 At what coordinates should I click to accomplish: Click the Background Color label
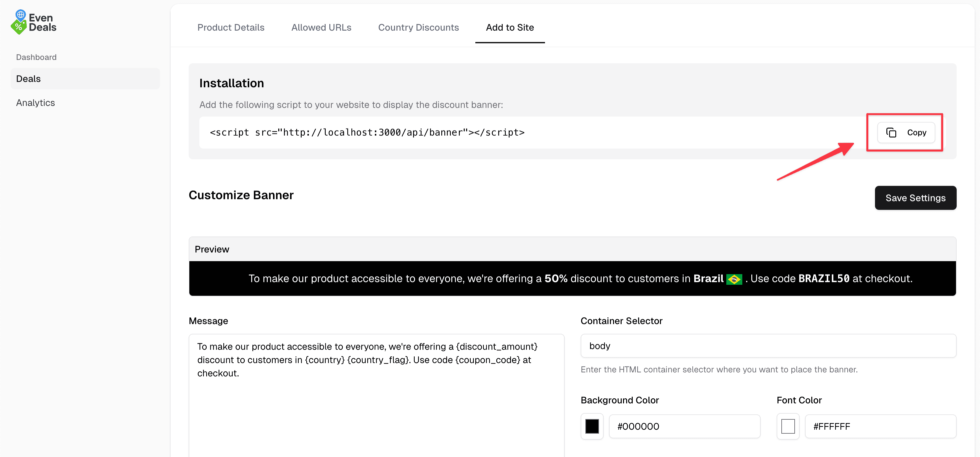click(619, 400)
